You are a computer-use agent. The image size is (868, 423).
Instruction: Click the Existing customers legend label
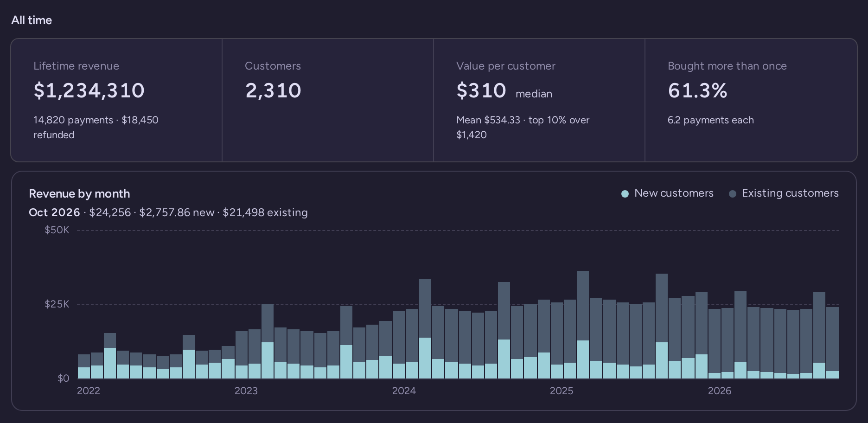click(790, 193)
